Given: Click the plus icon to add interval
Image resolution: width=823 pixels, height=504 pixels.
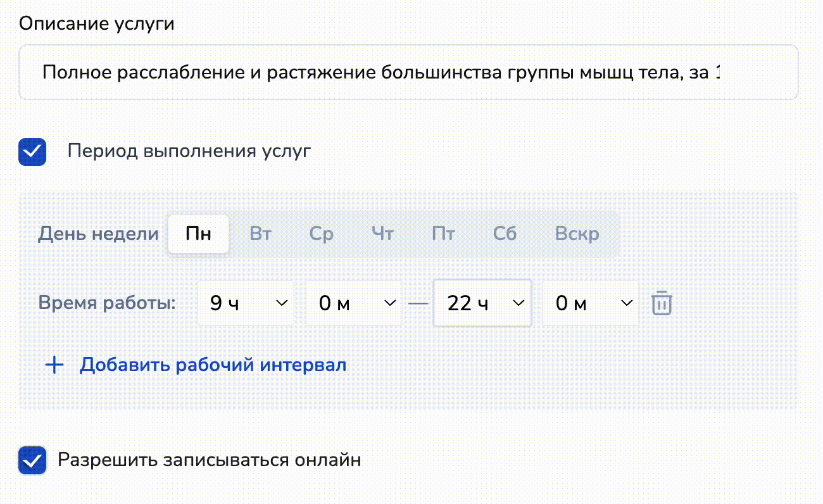Looking at the screenshot, I should 55,365.
